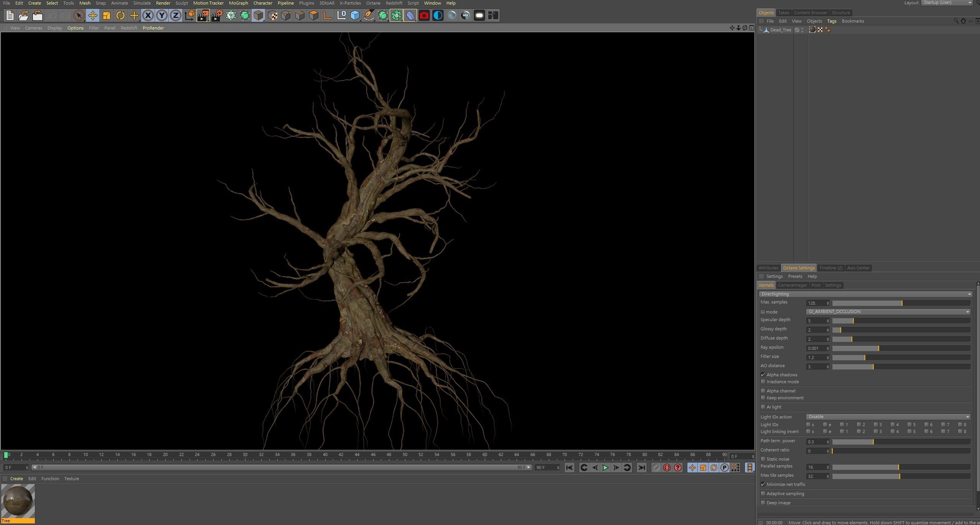Open the Layout Startup dropdown

pyautogui.click(x=947, y=3)
